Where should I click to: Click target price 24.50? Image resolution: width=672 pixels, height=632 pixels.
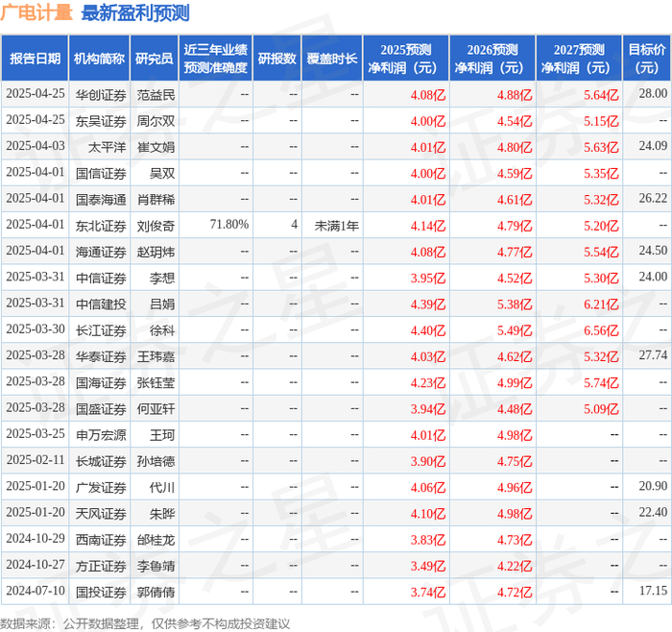coord(653,251)
